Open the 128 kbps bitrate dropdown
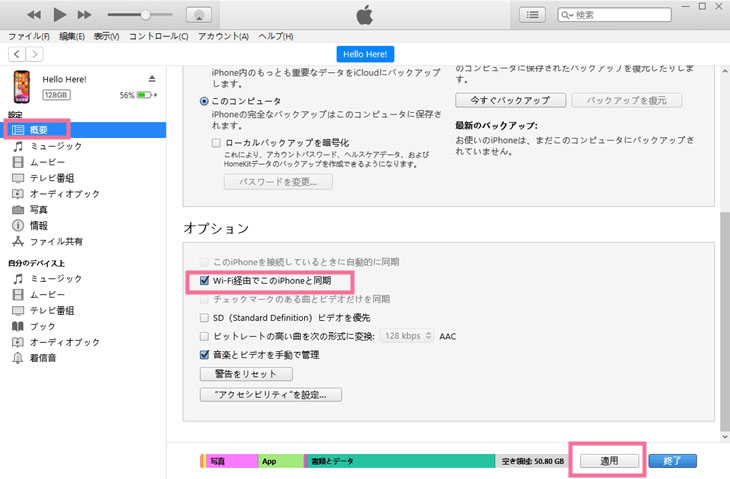This screenshot has width=730, height=479. [407, 336]
